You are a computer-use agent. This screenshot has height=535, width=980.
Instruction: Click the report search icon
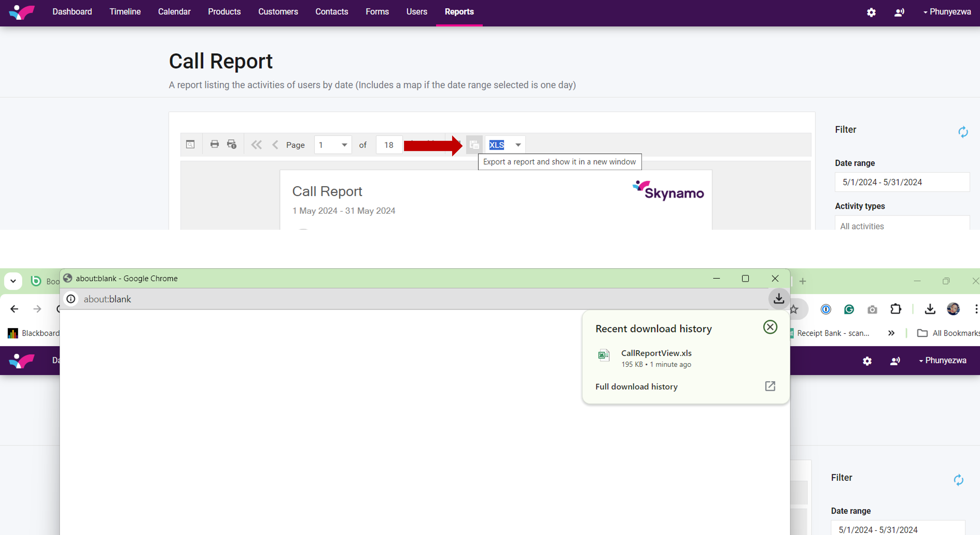point(190,144)
